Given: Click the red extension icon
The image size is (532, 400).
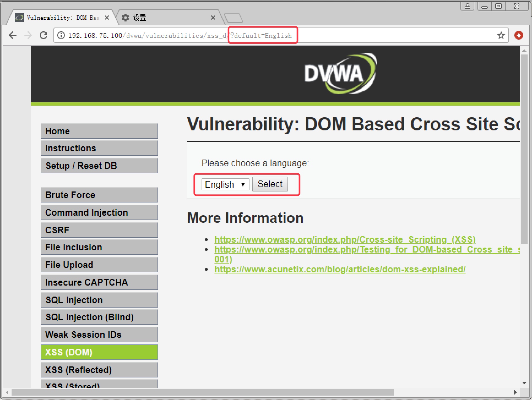Looking at the screenshot, I should (519, 35).
